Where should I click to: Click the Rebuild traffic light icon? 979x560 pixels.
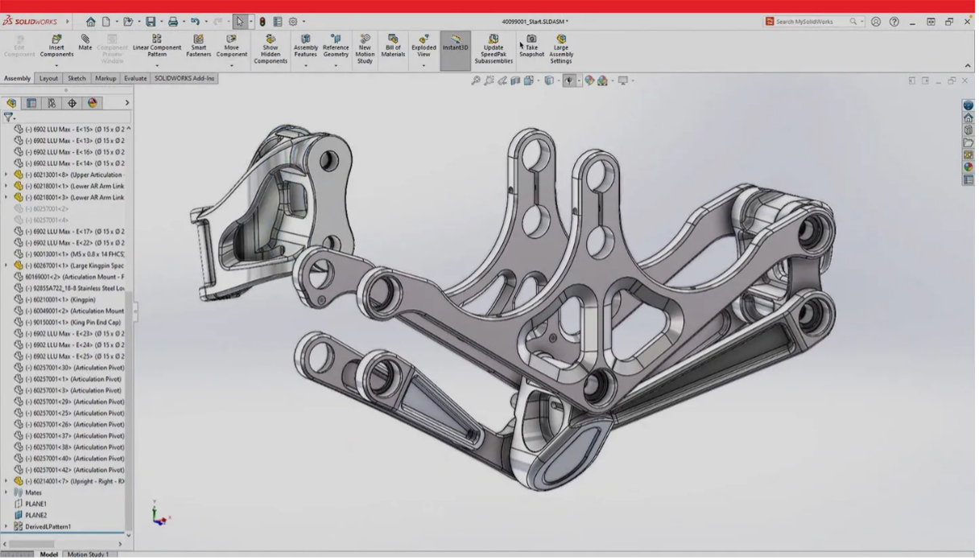262,22
